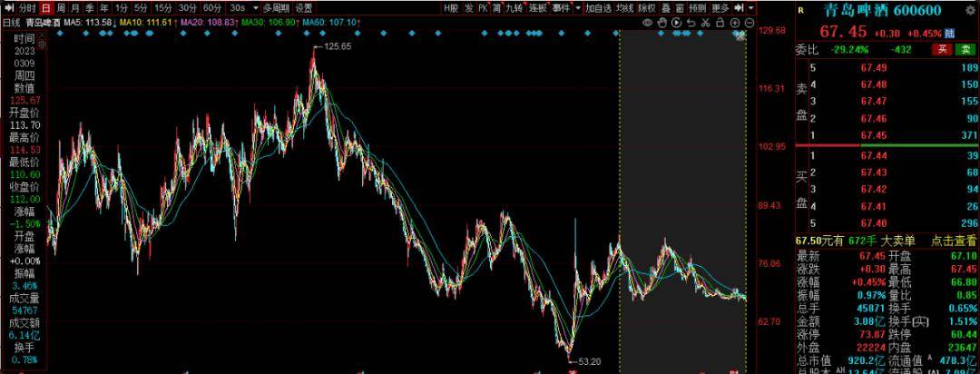Click the yellow R badge beside 青岛啤酒
This screenshot has width=980, height=374.
(800, 10)
